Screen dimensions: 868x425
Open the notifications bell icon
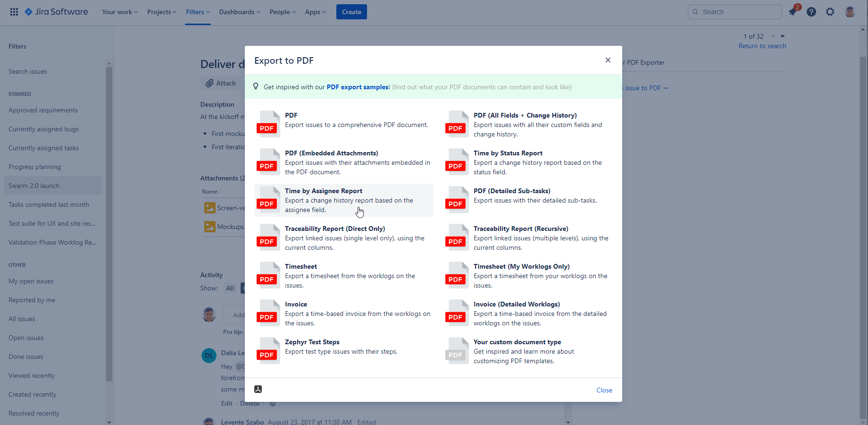(793, 12)
